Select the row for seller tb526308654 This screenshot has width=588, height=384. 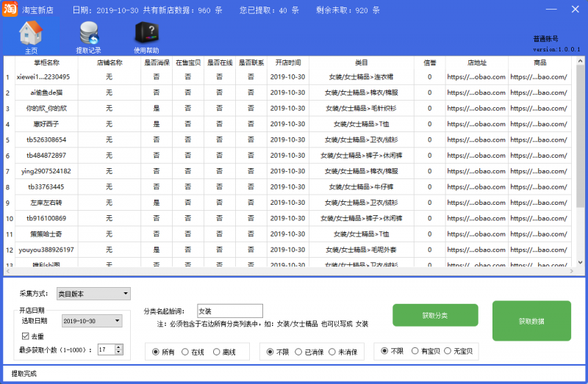(x=47, y=140)
